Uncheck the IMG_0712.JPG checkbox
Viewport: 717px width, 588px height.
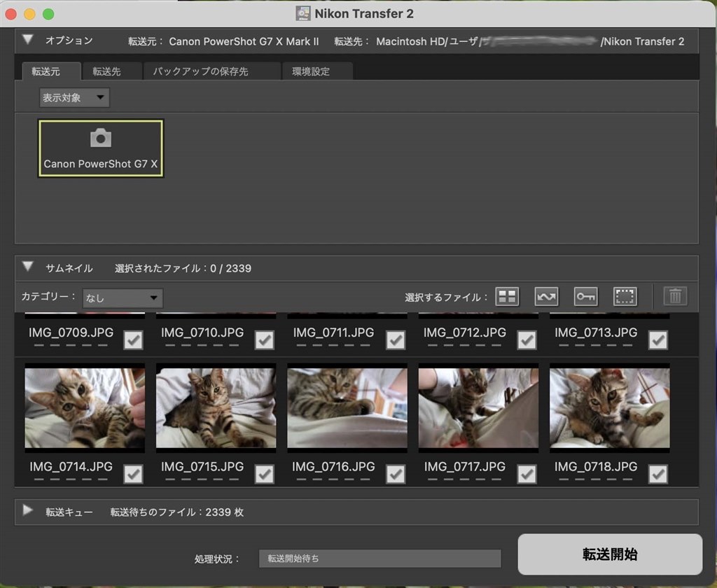pyautogui.click(x=527, y=339)
